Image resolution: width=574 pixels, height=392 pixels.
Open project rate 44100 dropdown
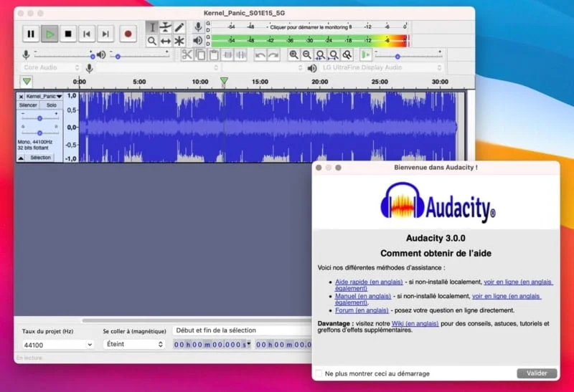point(58,345)
